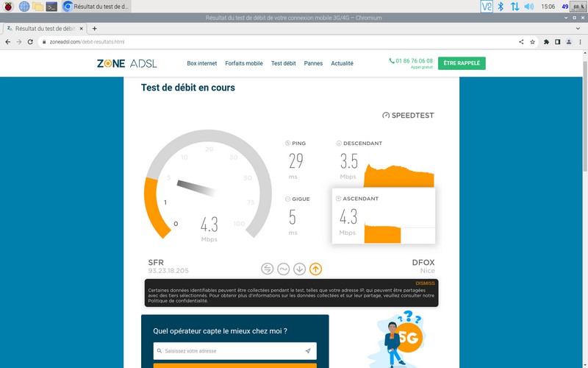Open the browser extensions puzzle icon
The width and height of the screenshot is (588, 368).
(546, 42)
